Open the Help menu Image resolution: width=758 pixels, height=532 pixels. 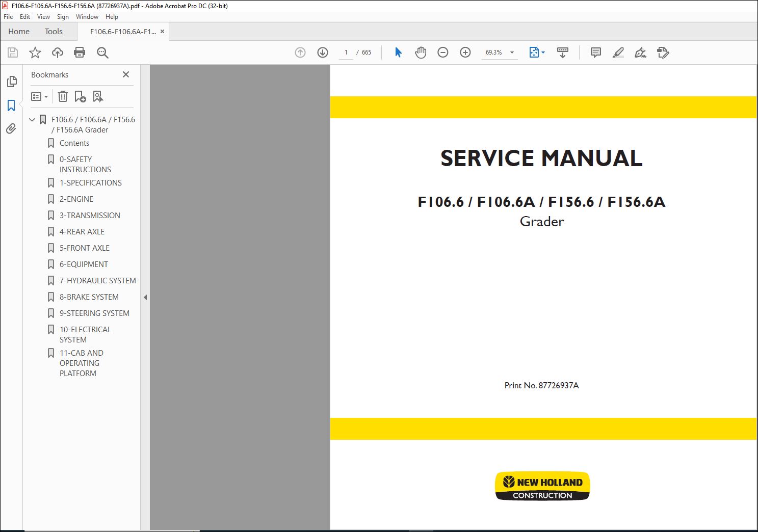coord(112,17)
